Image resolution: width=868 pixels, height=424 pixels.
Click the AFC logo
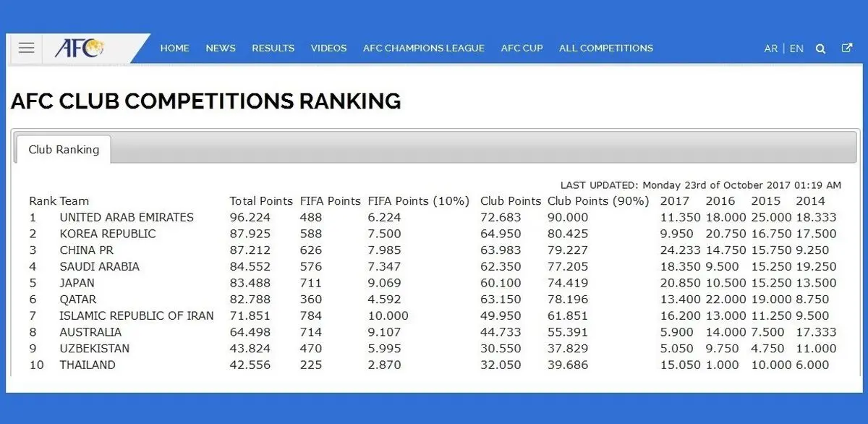(80, 48)
